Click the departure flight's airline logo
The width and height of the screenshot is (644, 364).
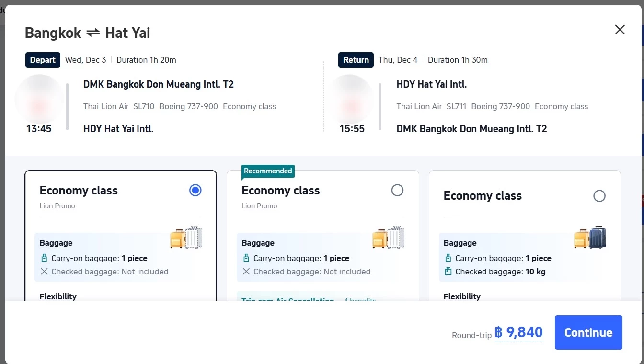39,99
